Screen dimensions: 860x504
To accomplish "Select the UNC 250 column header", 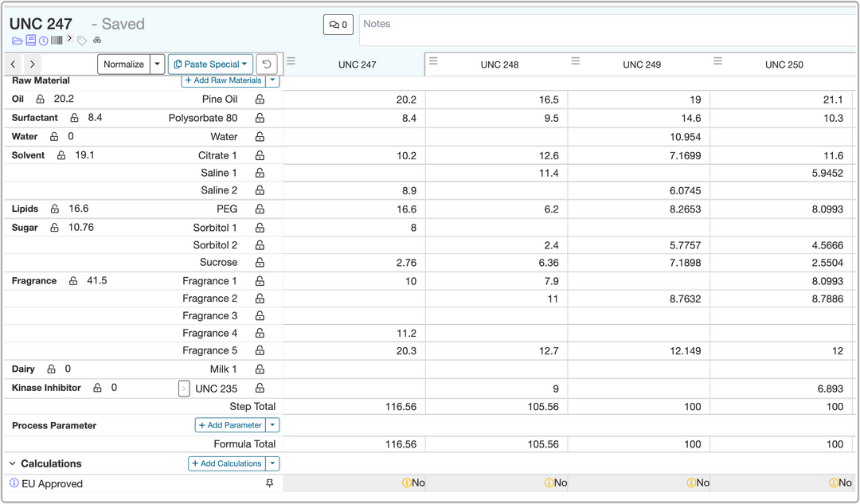I will coord(784,64).
